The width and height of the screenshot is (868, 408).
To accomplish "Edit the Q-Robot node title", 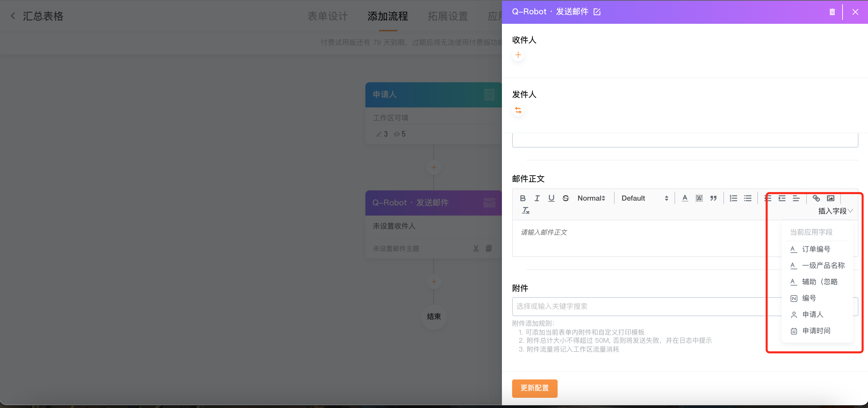I will [x=597, y=12].
